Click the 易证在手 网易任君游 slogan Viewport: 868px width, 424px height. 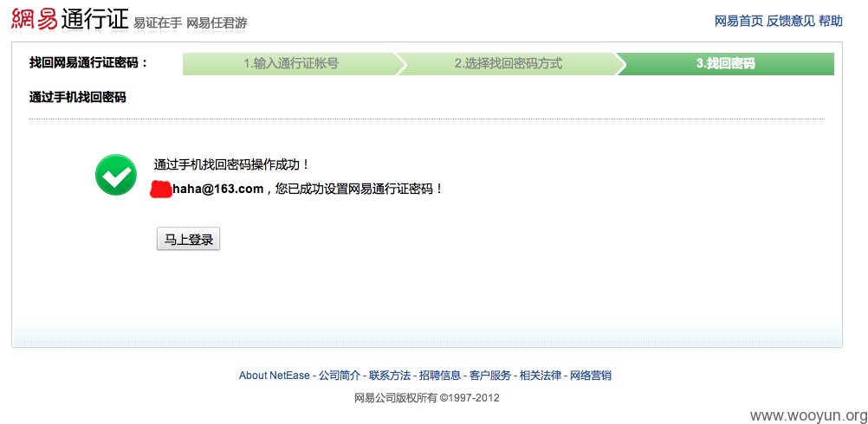pyautogui.click(x=191, y=23)
